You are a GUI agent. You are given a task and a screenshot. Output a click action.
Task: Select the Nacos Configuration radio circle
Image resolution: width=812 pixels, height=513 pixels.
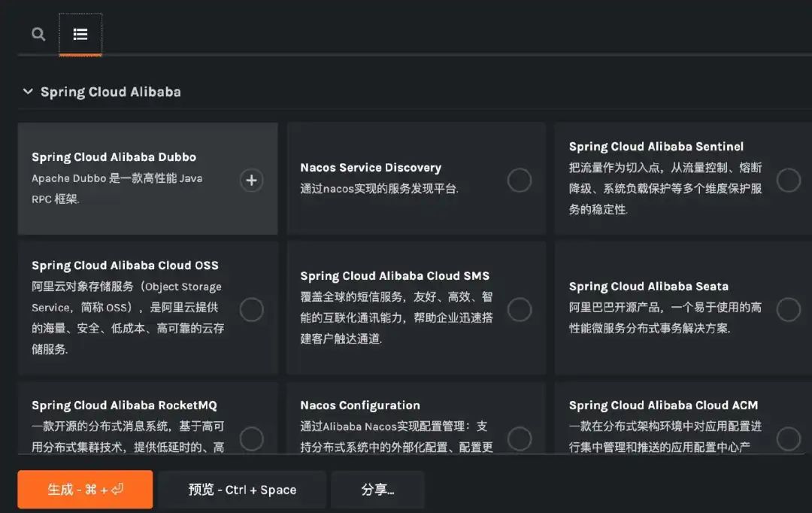click(520, 439)
